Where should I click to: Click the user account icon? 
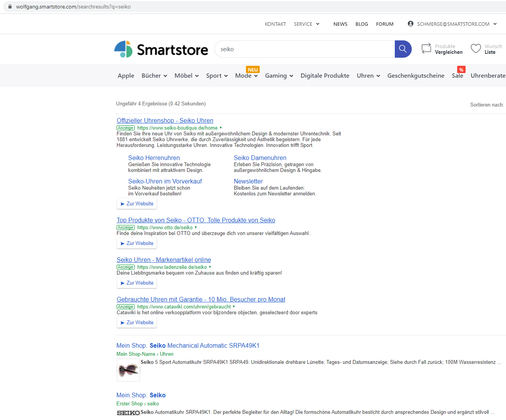tap(411, 24)
